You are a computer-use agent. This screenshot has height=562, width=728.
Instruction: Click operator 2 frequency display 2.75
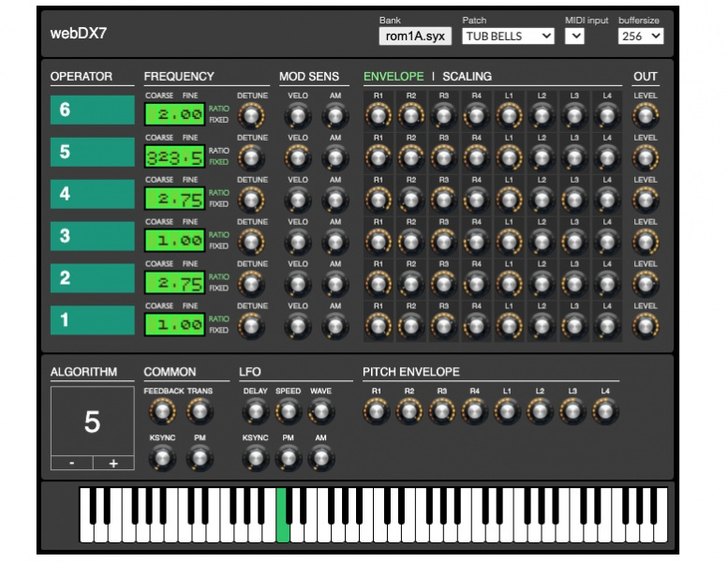point(174,283)
